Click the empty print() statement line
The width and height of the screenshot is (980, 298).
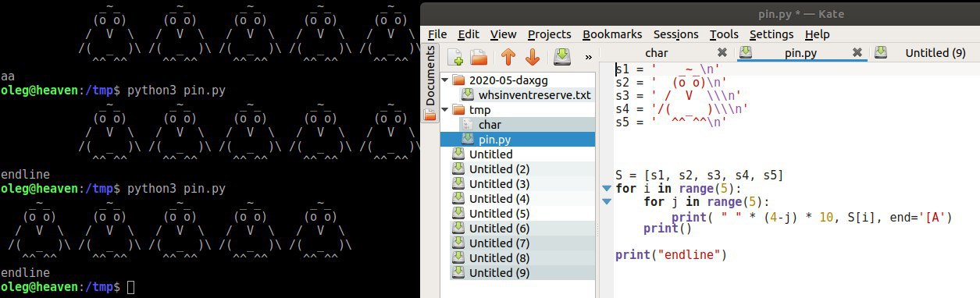[x=668, y=229]
